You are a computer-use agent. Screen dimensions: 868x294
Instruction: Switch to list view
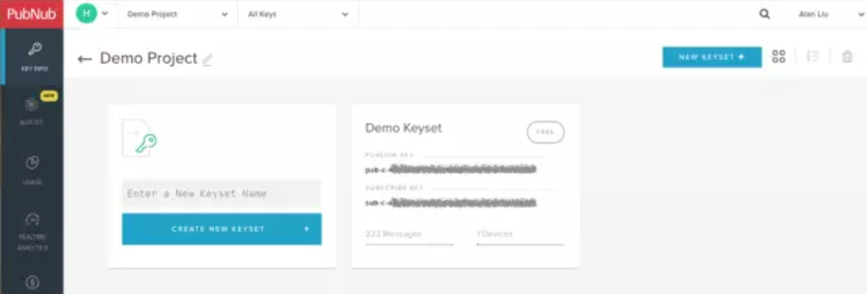click(x=813, y=57)
